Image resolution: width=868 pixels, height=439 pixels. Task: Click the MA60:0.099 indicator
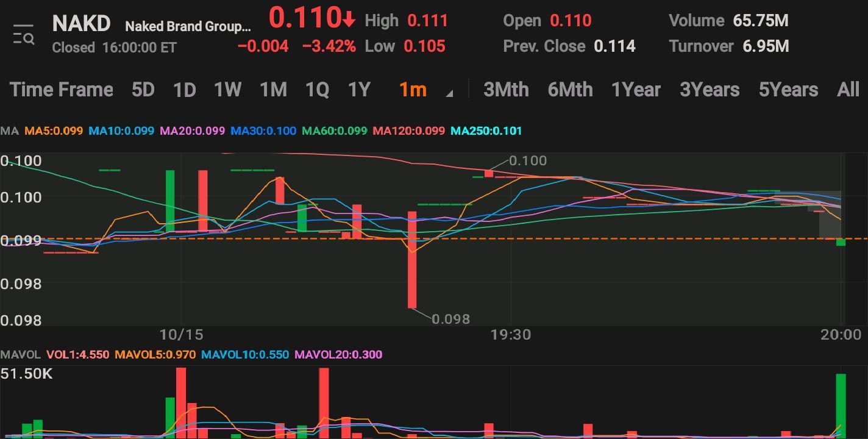tap(335, 130)
